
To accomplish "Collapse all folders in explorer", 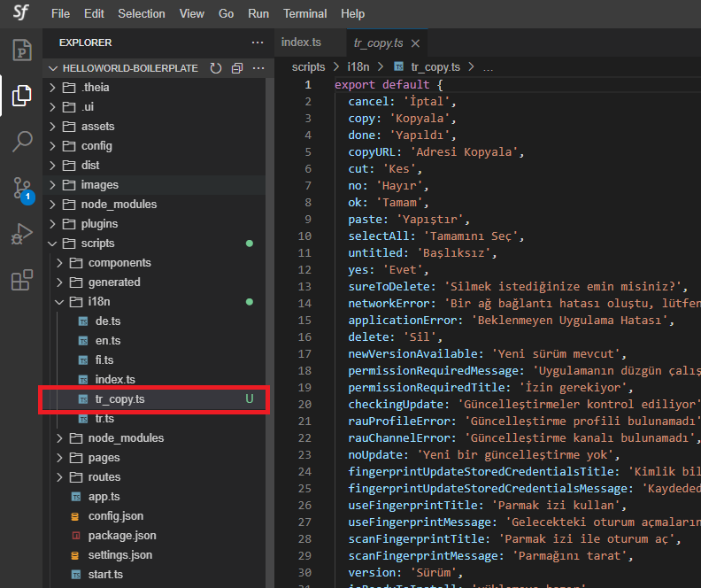I will (x=237, y=68).
